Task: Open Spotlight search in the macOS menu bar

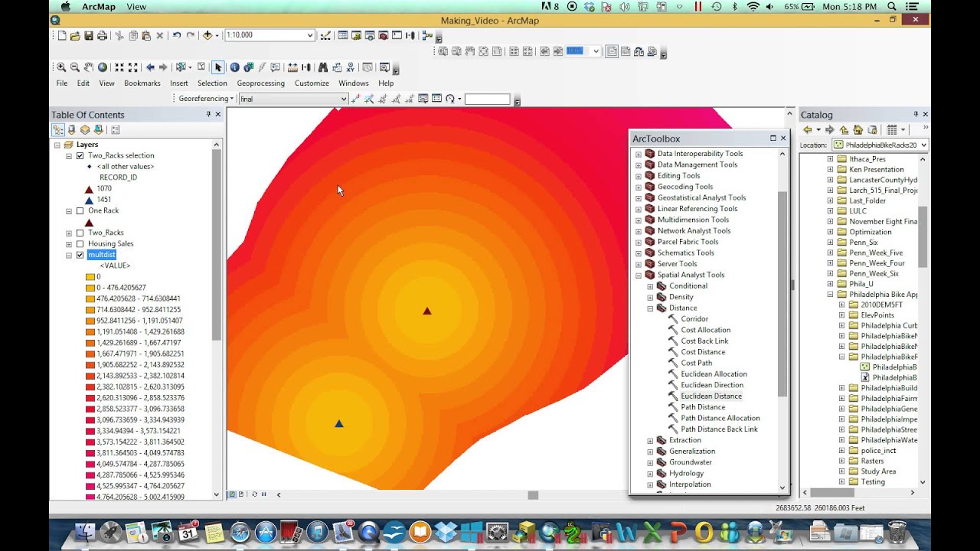Action: pos(892,7)
